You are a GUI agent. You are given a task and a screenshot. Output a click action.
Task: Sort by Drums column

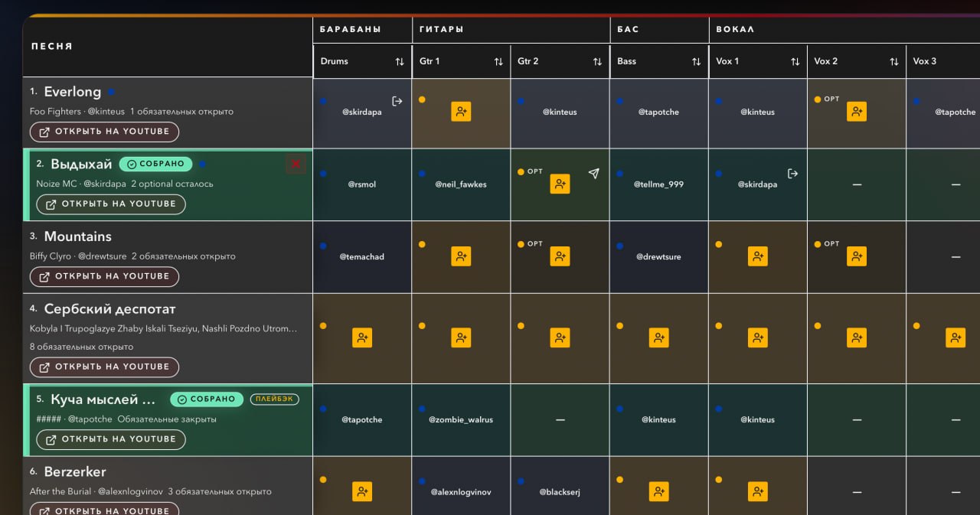(399, 61)
